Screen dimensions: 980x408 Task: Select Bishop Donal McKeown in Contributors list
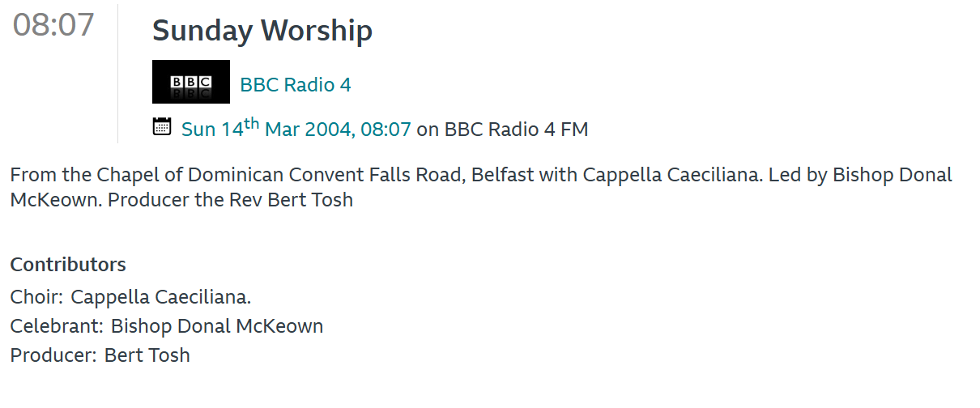pyautogui.click(x=217, y=326)
